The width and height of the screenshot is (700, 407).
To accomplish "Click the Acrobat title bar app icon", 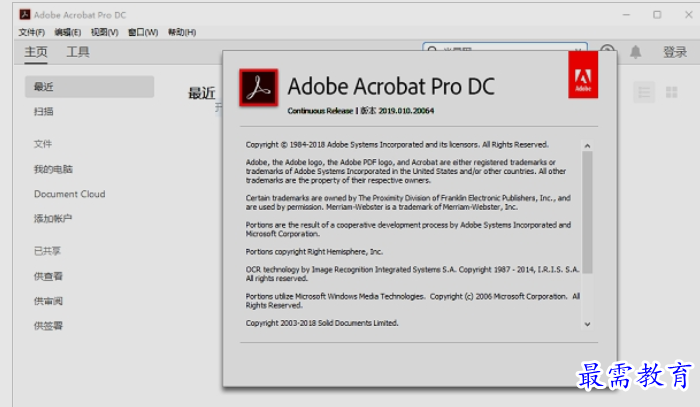I will coord(25,15).
